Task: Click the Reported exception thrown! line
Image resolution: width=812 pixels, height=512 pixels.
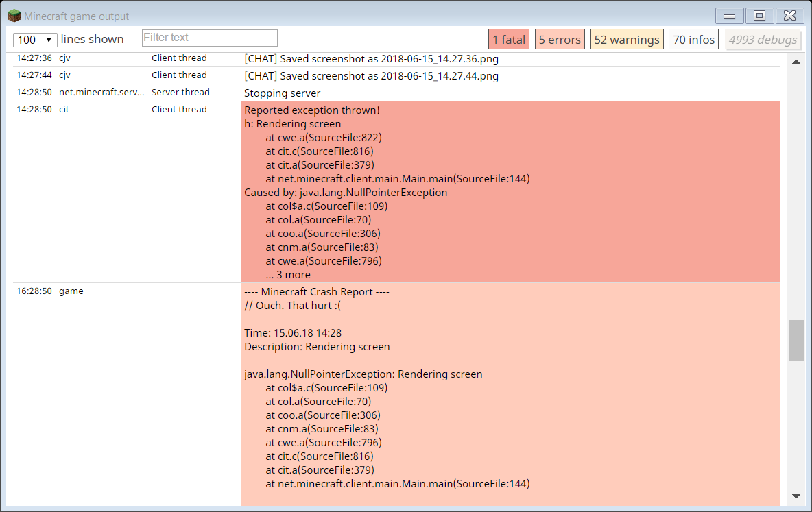Action: 312,110
